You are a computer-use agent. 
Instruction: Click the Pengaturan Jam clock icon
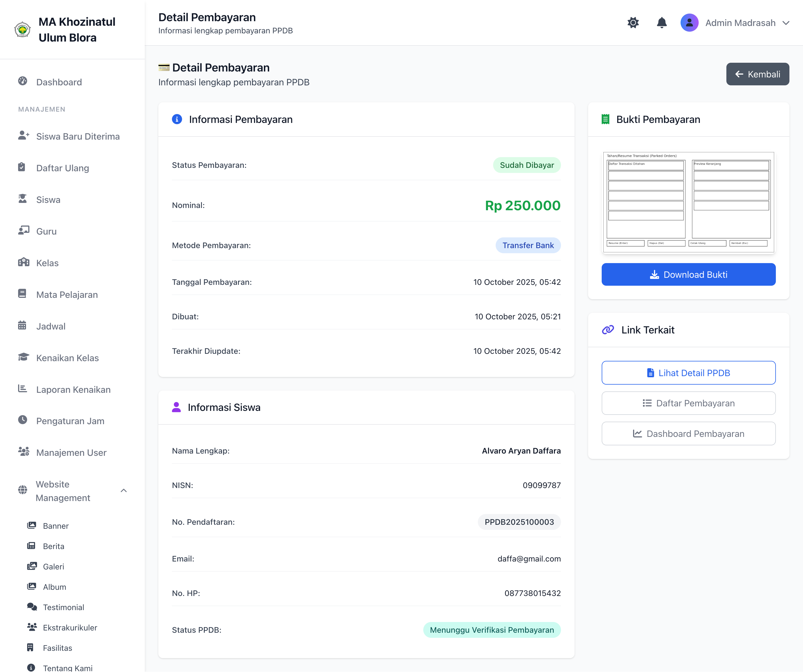23,420
